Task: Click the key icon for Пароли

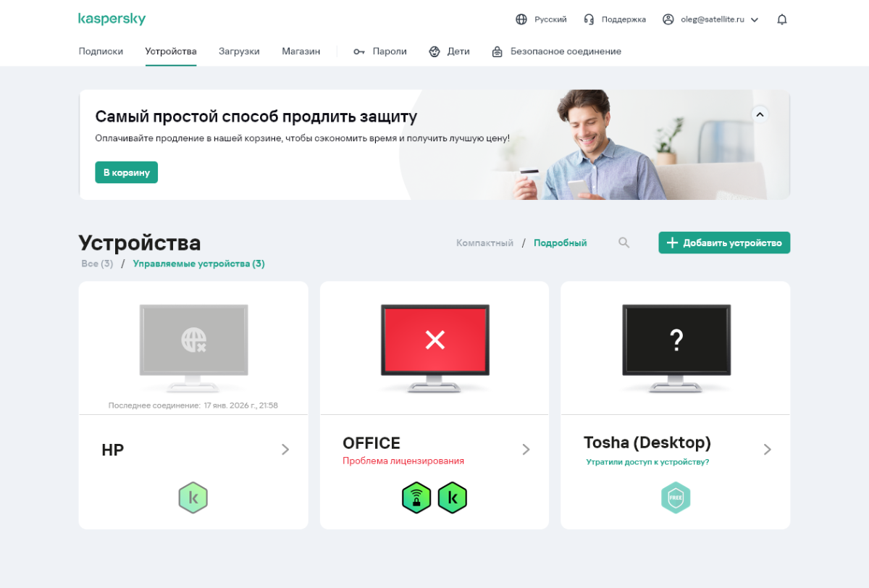Action: click(x=359, y=51)
